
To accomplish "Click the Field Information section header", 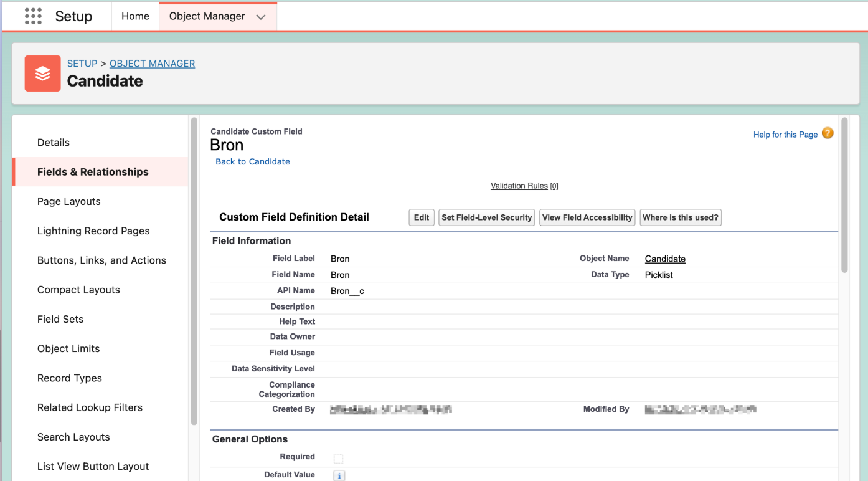I will click(x=252, y=241).
